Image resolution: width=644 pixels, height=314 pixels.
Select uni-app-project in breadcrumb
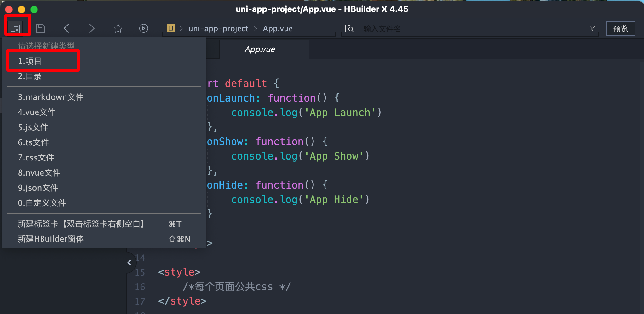(x=218, y=28)
